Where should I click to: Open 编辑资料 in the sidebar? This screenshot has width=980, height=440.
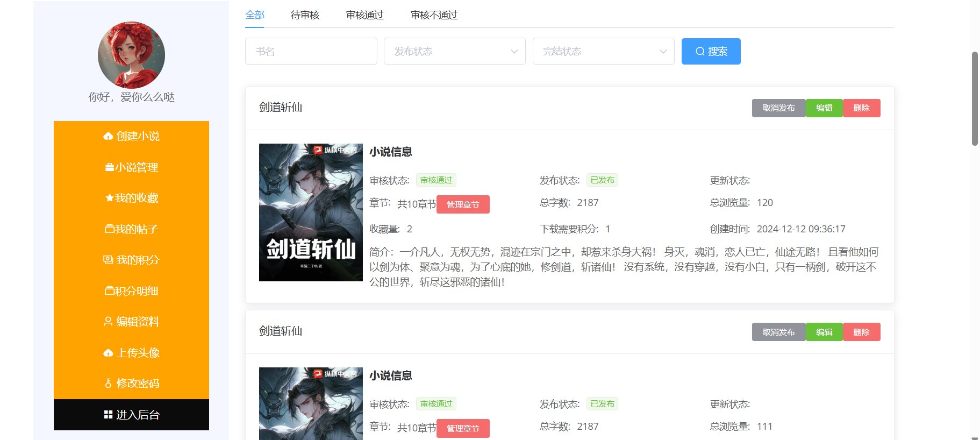(131, 322)
